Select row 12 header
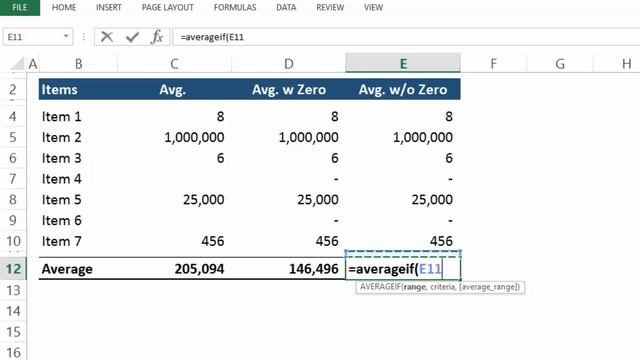640x360 pixels. [x=13, y=269]
